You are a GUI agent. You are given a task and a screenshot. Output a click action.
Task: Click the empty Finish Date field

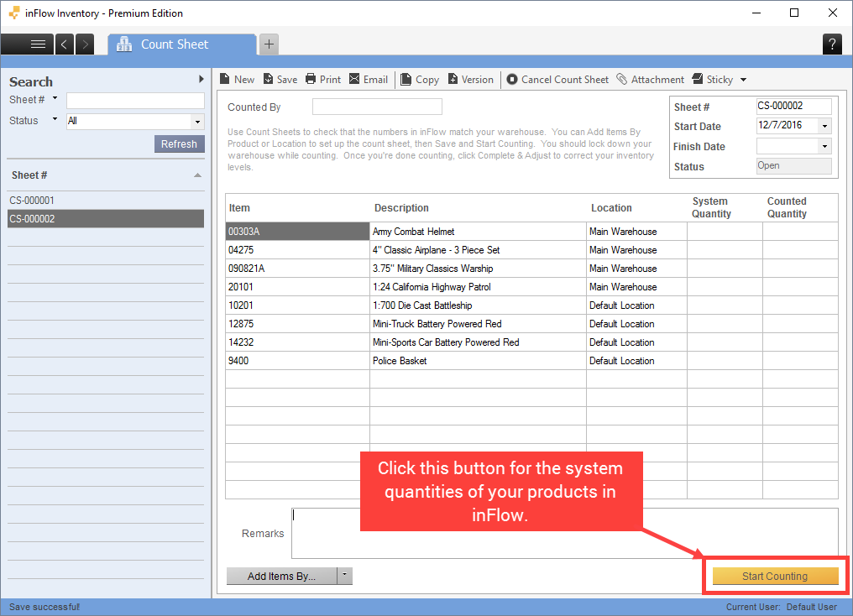[x=788, y=146]
